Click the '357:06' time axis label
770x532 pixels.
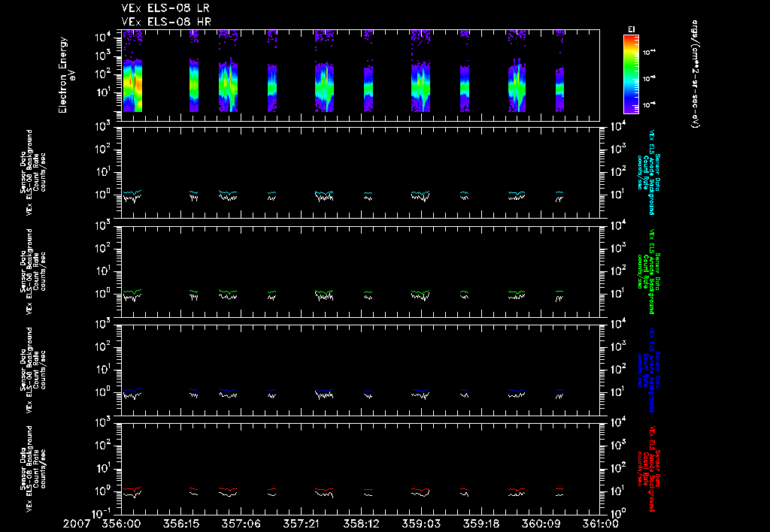241,524
